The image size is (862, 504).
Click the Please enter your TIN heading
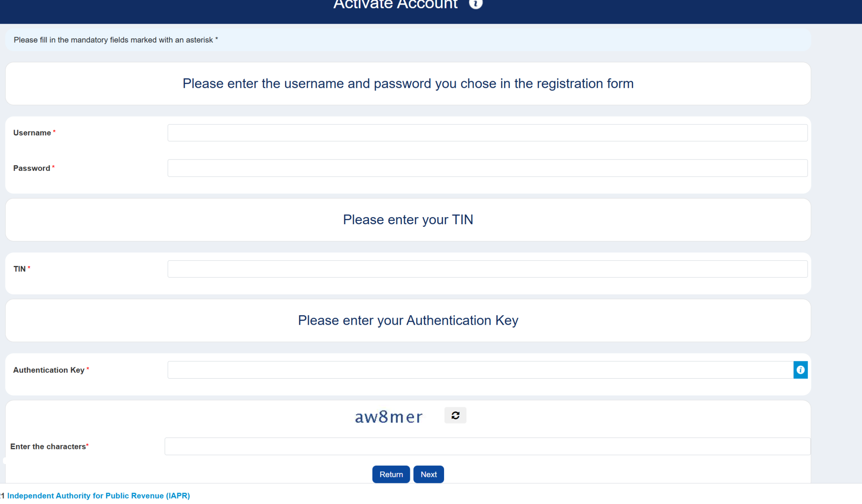click(408, 220)
